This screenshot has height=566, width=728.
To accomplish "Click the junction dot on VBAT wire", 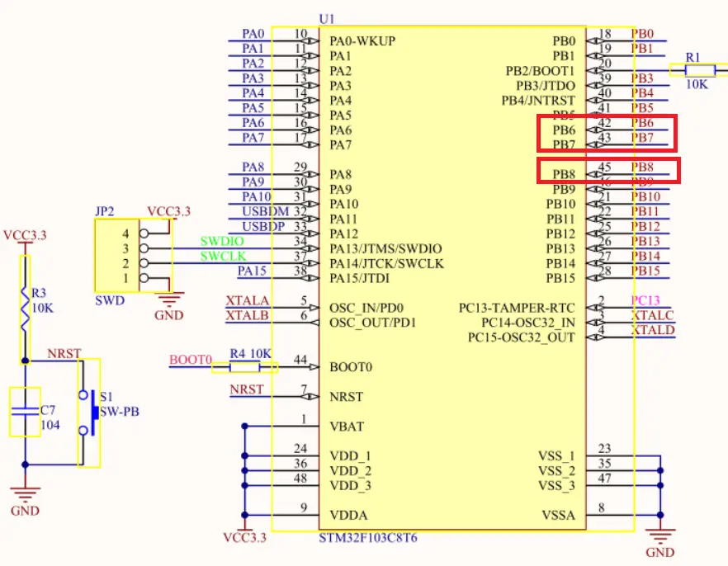I will (244, 426).
